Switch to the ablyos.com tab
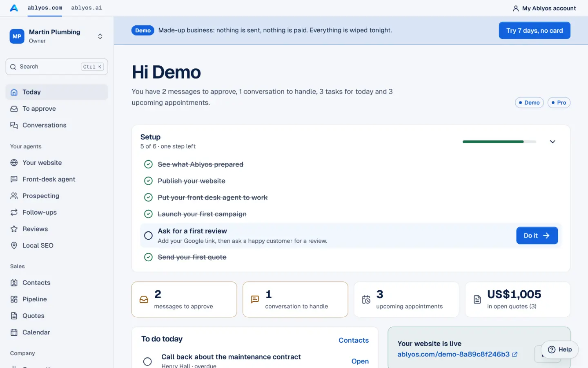Image resolution: width=588 pixels, height=368 pixels. tap(45, 8)
